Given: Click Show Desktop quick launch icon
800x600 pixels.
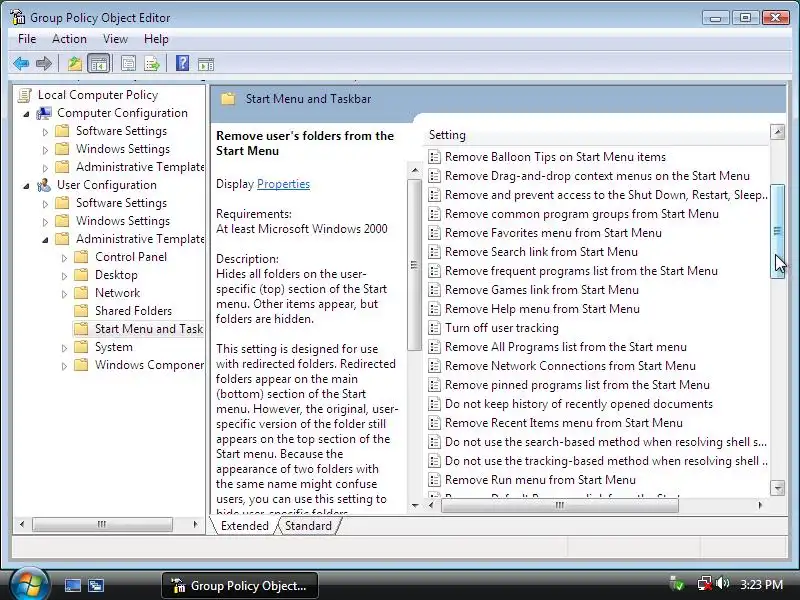Looking at the screenshot, I should pyautogui.click(x=72, y=585).
